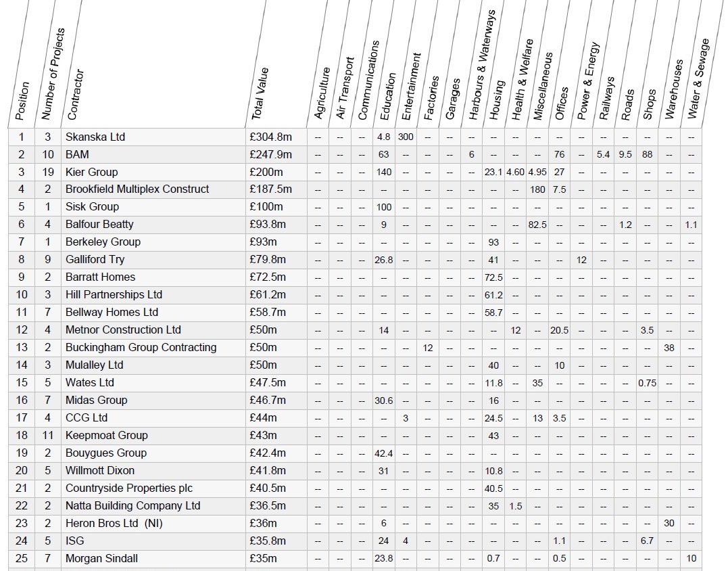Click the Miscellaneous column header
This screenshot has height=571, width=728.
(543, 87)
